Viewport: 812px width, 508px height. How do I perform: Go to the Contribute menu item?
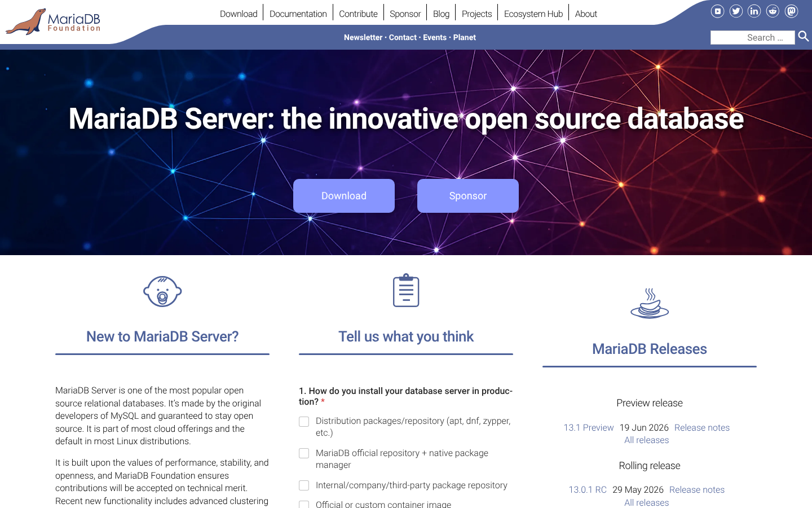pos(358,14)
